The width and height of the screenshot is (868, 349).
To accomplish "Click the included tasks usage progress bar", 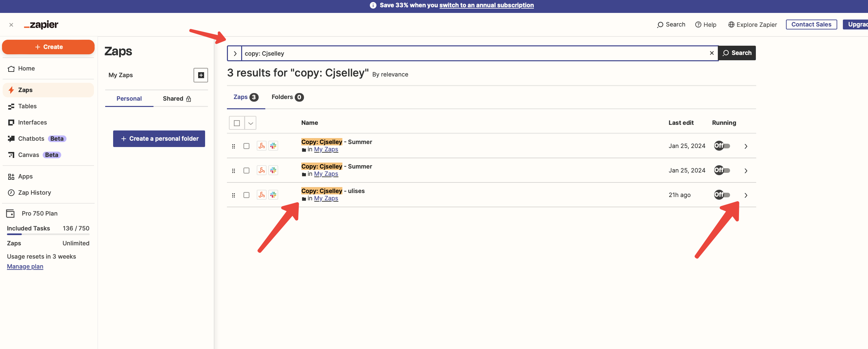I will pos(48,234).
